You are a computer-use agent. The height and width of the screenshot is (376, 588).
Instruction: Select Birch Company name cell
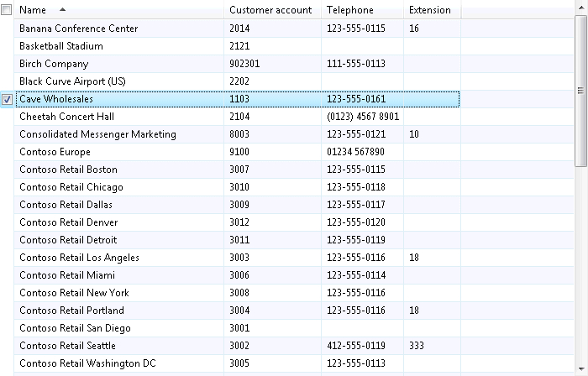tap(119, 64)
